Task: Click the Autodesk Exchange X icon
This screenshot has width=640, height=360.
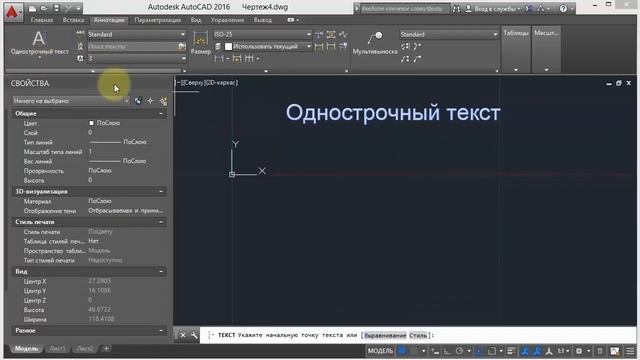Action: (x=529, y=8)
